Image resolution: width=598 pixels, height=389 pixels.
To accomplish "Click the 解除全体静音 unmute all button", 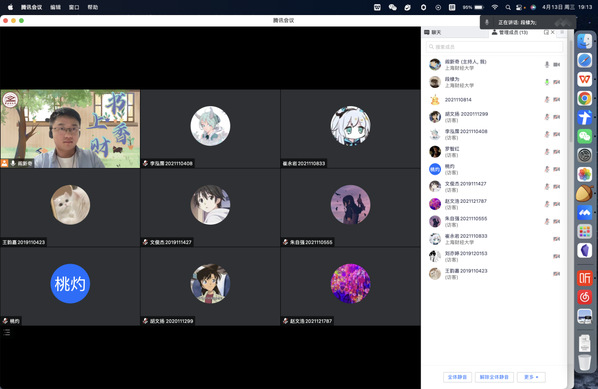I will [x=494, y=377].
